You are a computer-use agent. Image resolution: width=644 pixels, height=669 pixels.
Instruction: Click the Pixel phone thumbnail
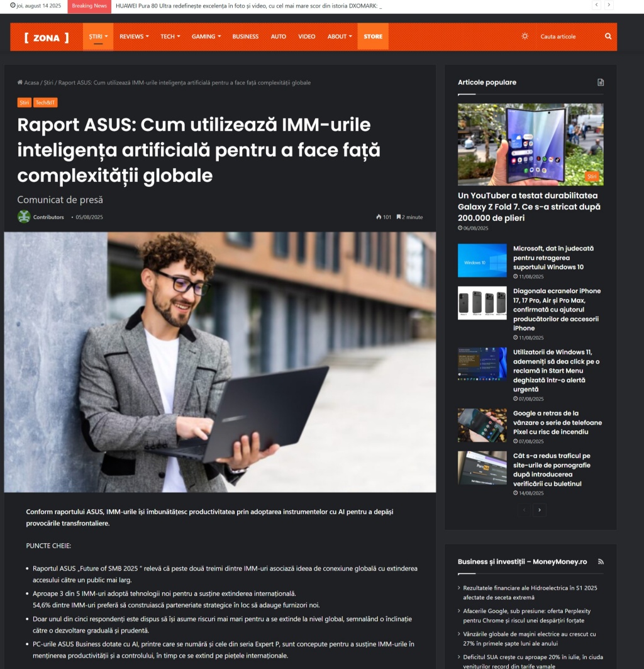[482, 425]
